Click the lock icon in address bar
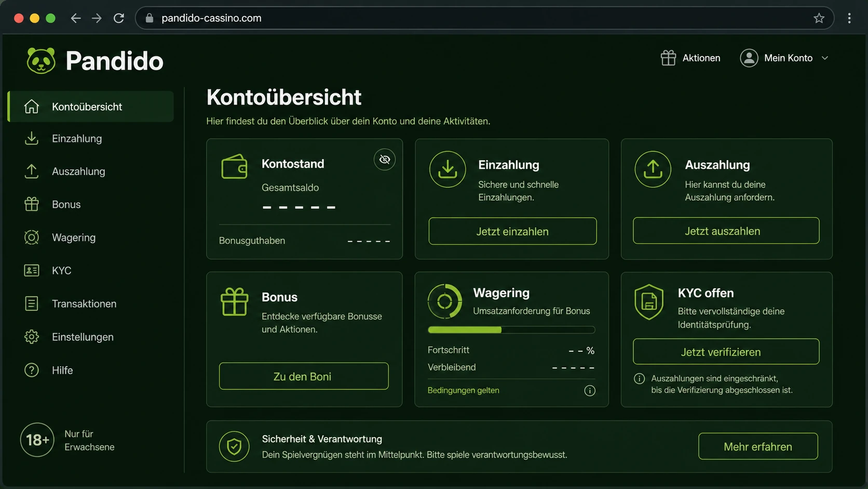 [150, 18]
